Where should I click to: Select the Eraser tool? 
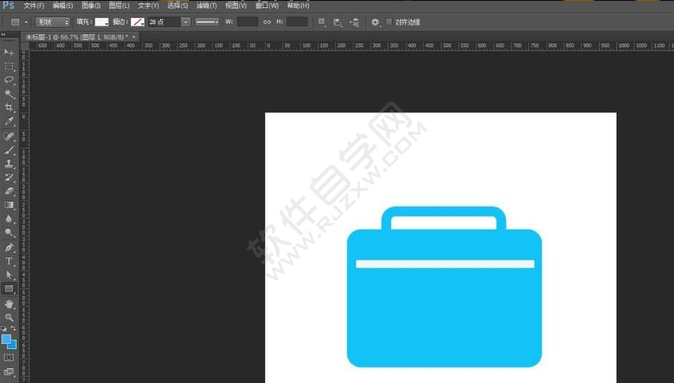click(x=9, y=191)
